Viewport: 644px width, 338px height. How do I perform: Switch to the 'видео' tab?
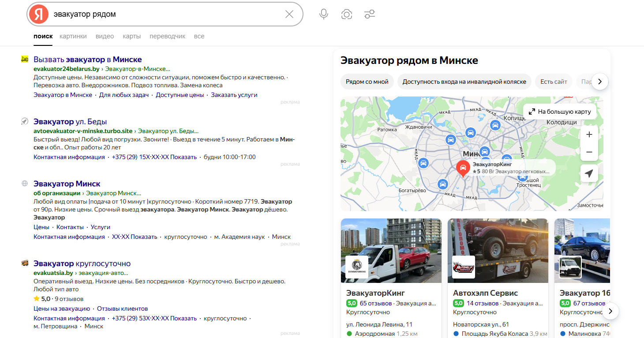click(105, 36)
